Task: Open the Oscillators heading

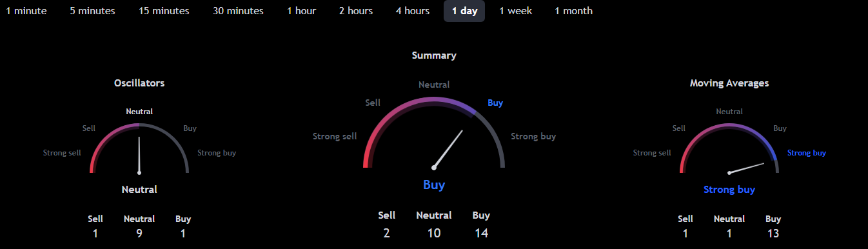Action: pyautogui.click(x=139, y=83)
